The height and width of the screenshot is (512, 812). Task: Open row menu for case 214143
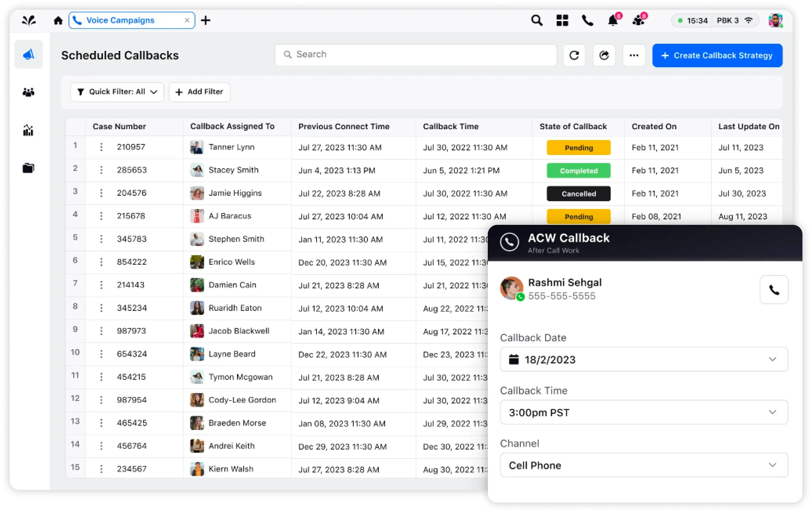point(101,285)
